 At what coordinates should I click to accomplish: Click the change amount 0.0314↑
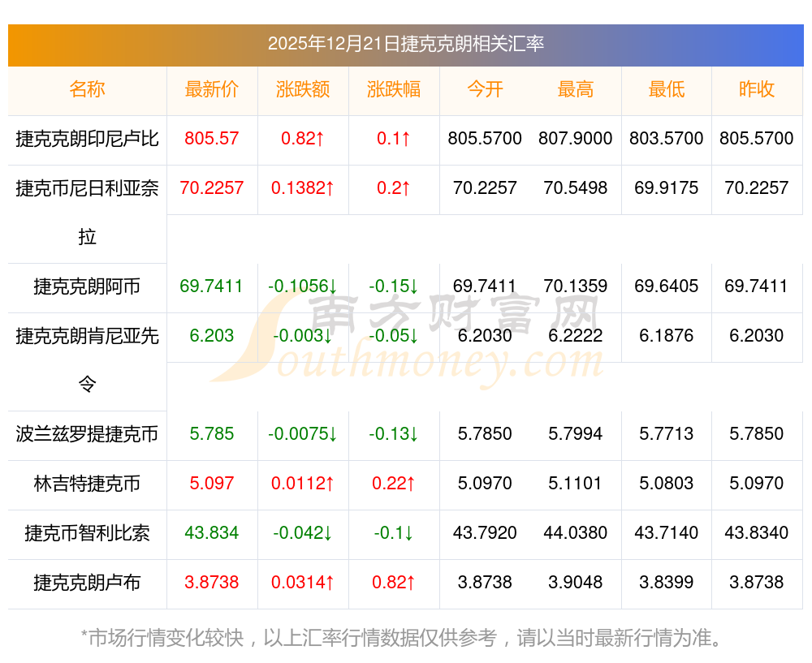pos(303,583)
